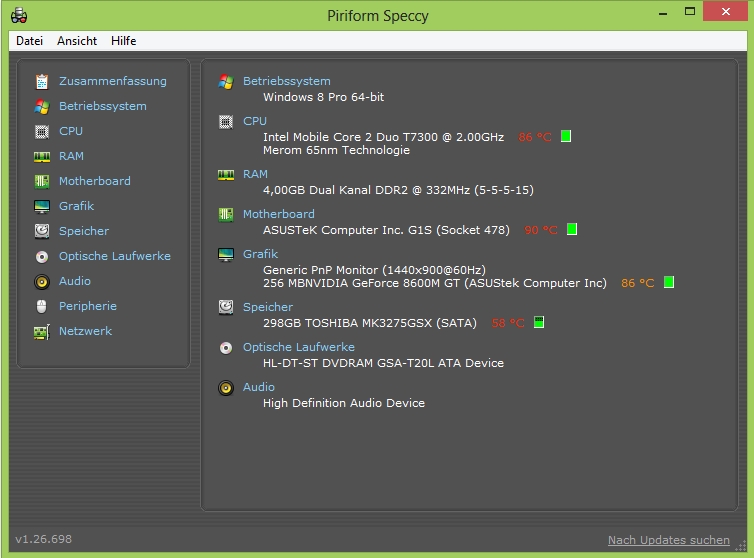Show Motherboard section from sidebar

95,181
